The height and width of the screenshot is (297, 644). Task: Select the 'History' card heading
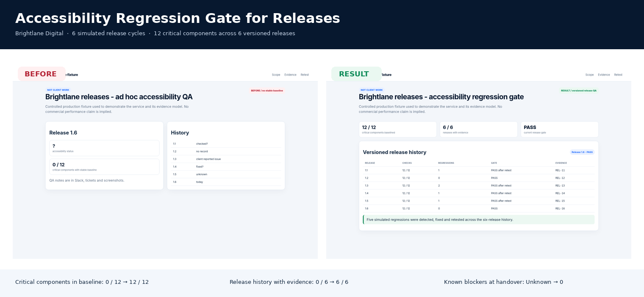point(180,133)
